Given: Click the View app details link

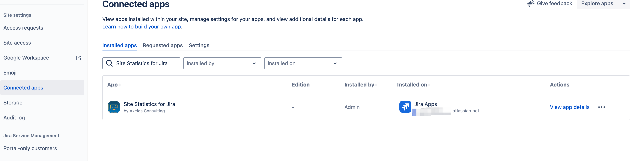Looking at the screenshot, I should (x=570, y=107).
